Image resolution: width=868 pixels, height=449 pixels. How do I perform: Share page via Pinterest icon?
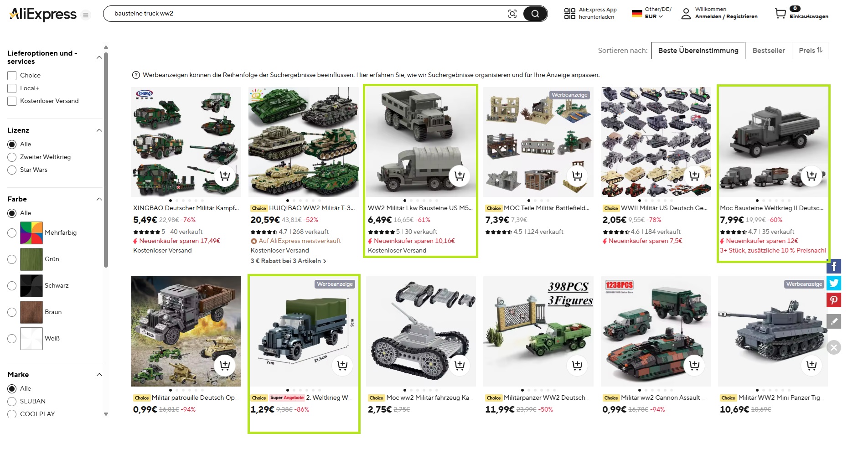pyautogui.click(x=834, y=300)
